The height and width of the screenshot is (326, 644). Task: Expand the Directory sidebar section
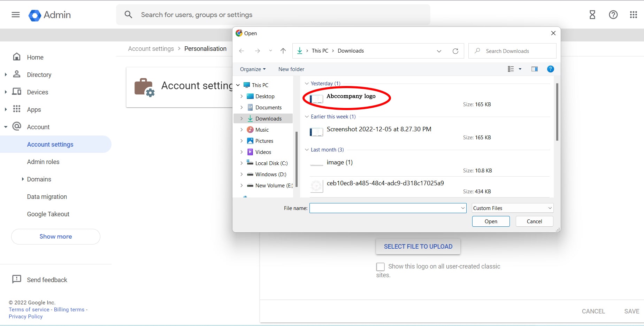tap(6, 75)
